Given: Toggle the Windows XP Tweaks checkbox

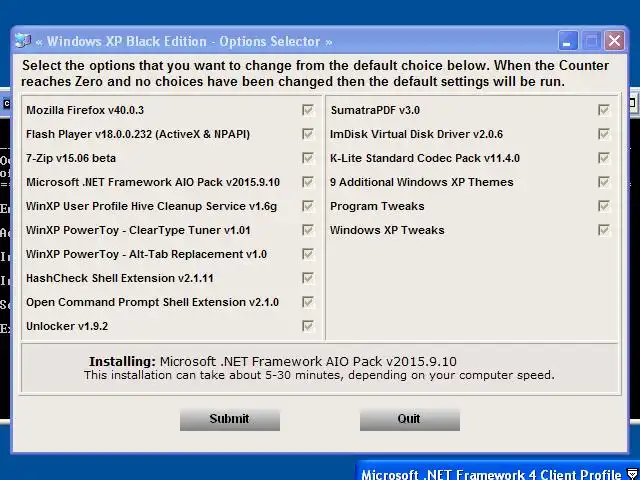Looking at the screenshot, I should click(x=604, y=230).
